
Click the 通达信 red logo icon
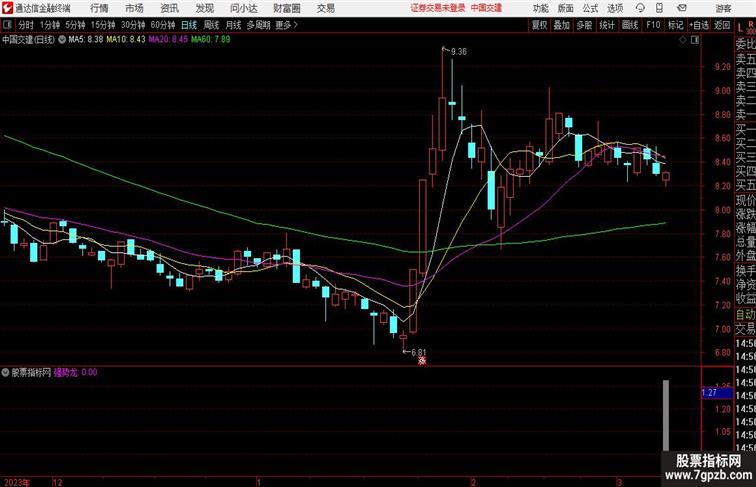click(x=7, y=8)
